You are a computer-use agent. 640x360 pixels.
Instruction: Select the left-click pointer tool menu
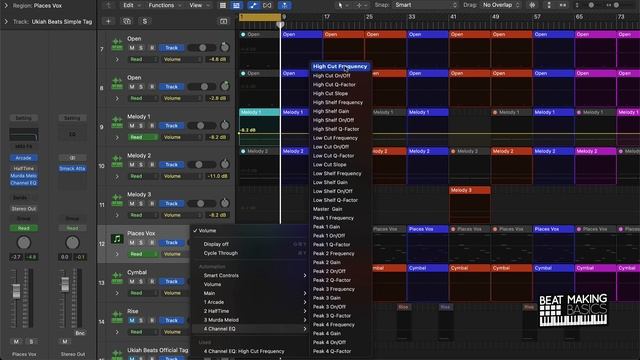click(x=342, y=5)
